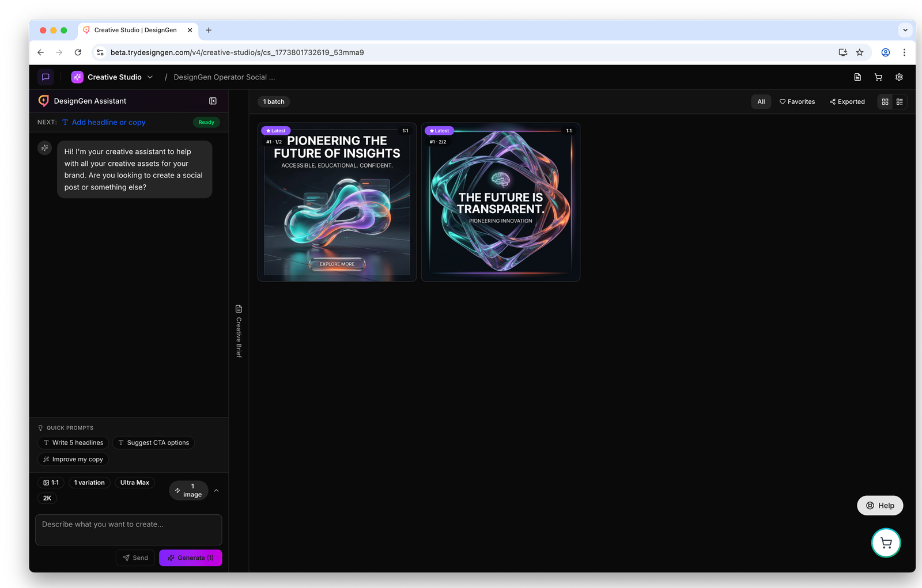Open the Pioneering the Future of Insights creative
Image resolution: width=922 pixels, height=588 pixels.
tap(337, 202)
